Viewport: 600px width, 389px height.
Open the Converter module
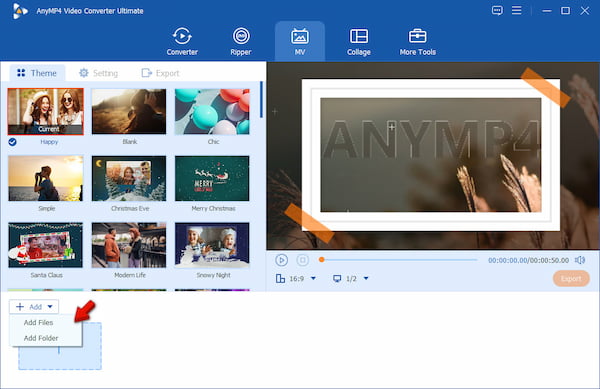182,41
